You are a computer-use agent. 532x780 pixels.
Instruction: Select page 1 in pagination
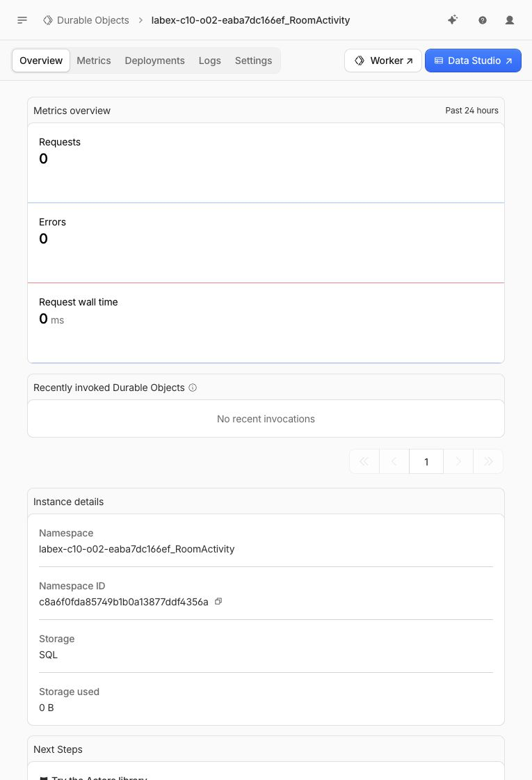426,461
